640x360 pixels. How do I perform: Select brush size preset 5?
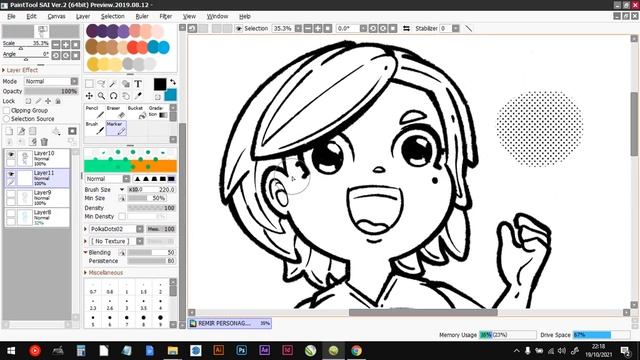tap(93, 321)
